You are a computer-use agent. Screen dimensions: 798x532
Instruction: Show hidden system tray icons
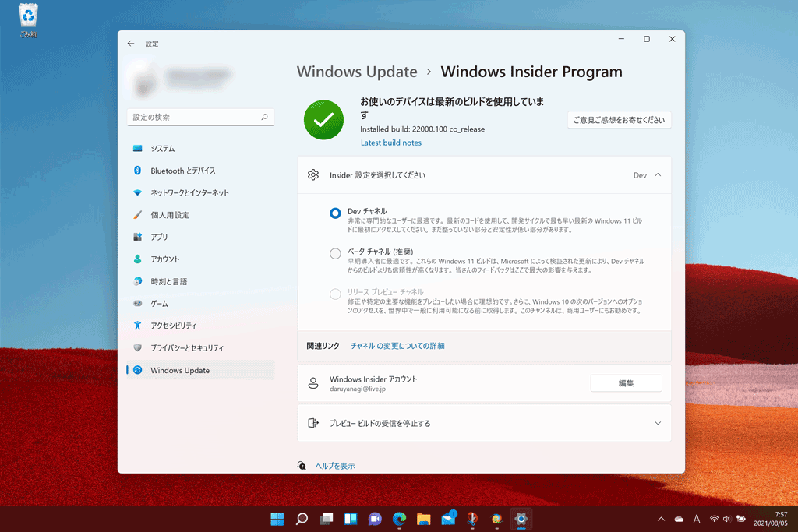click(661, 519)
